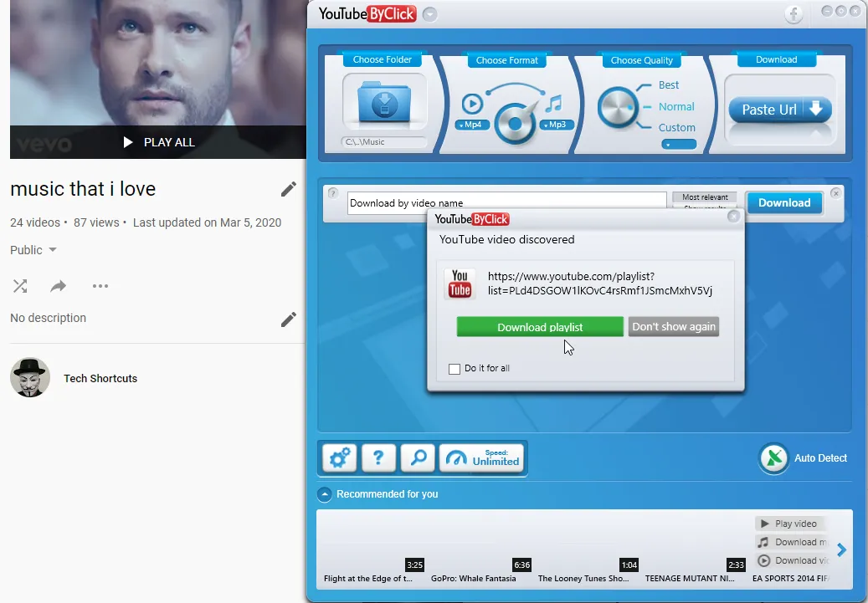868x603 pixels.
Task: Click the question mark help icon
Action: (x=378, y=458)
